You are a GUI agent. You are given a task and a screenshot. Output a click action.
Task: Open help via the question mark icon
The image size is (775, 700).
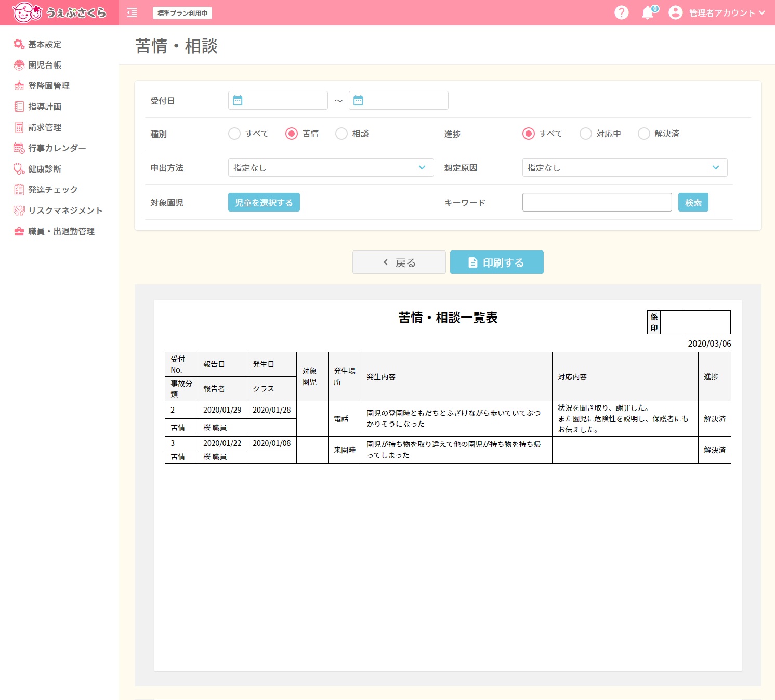[x=621, y=12]
